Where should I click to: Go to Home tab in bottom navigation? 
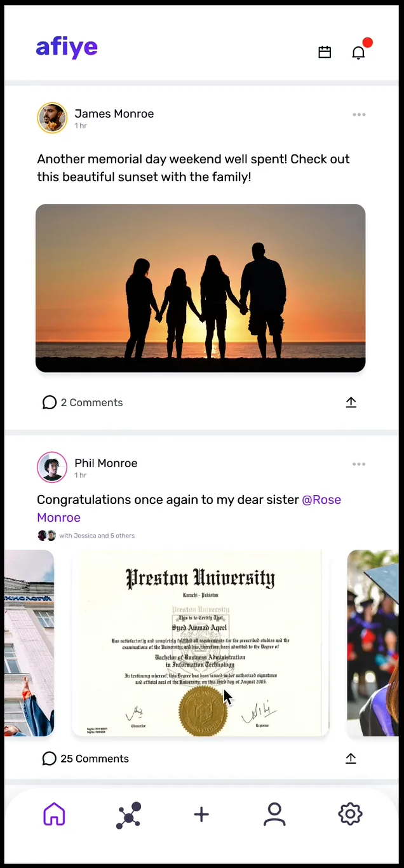54,814
